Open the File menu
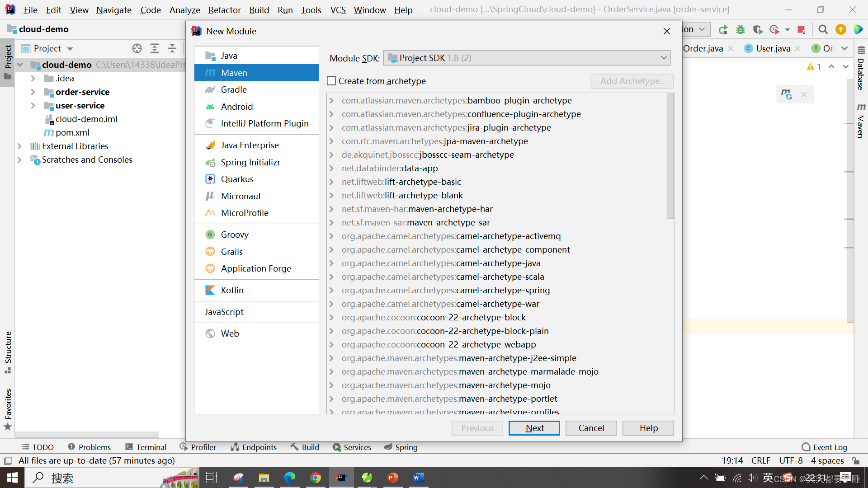 (x=30, y=9)
